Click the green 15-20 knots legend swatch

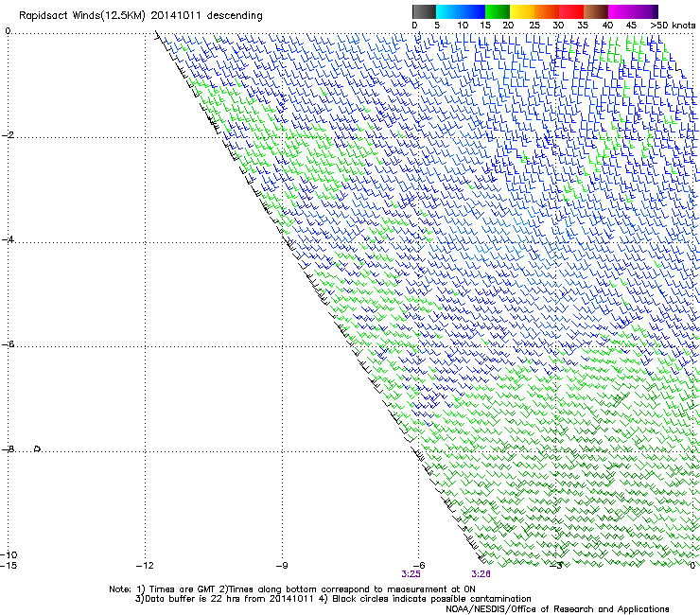point(498,11)
